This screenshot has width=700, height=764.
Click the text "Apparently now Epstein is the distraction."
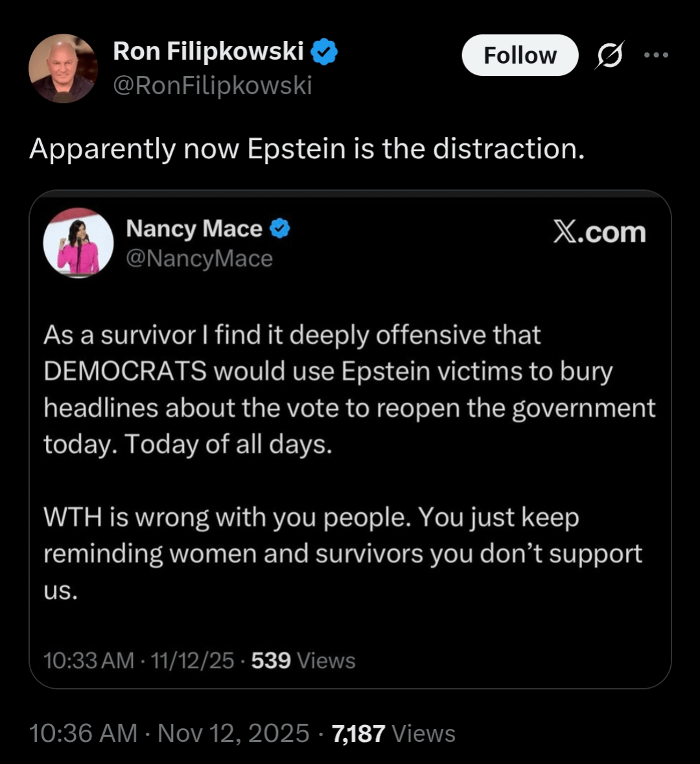307,149
